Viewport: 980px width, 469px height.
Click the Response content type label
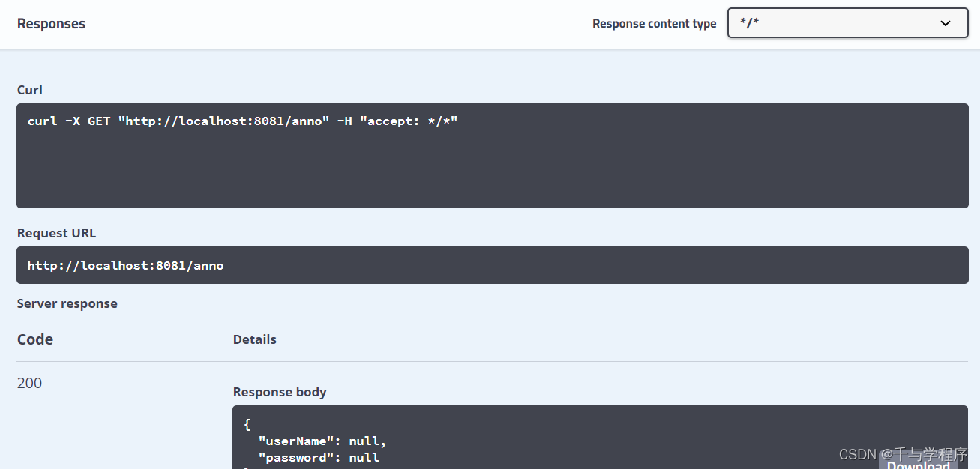point(654,24)
